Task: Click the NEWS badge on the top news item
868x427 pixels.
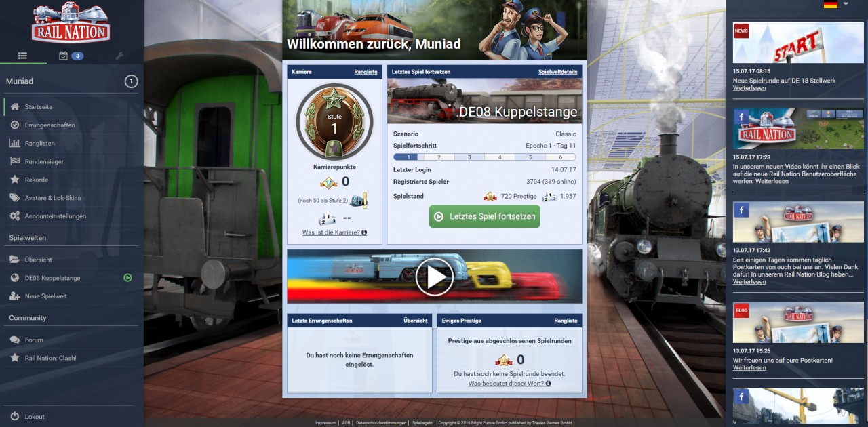Action: tap(741, 31)
